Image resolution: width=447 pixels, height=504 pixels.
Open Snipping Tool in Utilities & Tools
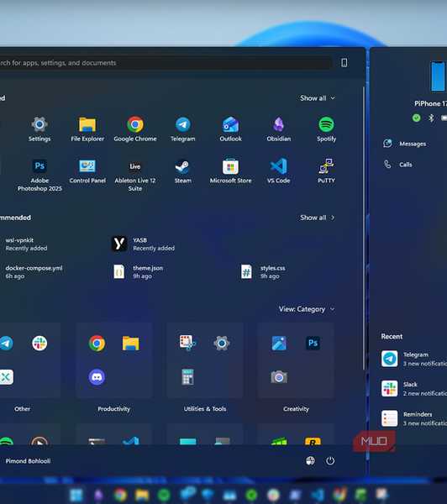tap(187, 343)
